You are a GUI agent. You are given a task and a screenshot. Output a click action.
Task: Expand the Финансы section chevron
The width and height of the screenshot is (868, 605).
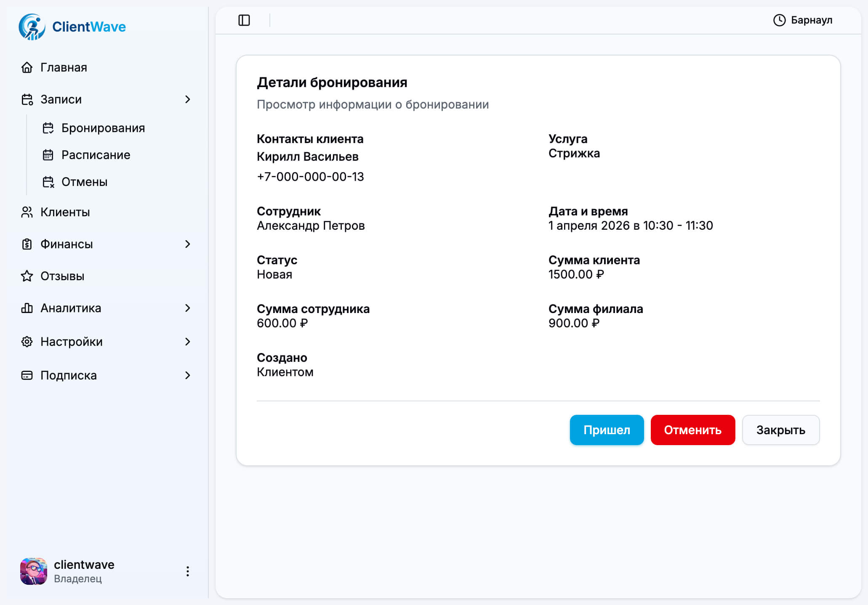(188, 244)
